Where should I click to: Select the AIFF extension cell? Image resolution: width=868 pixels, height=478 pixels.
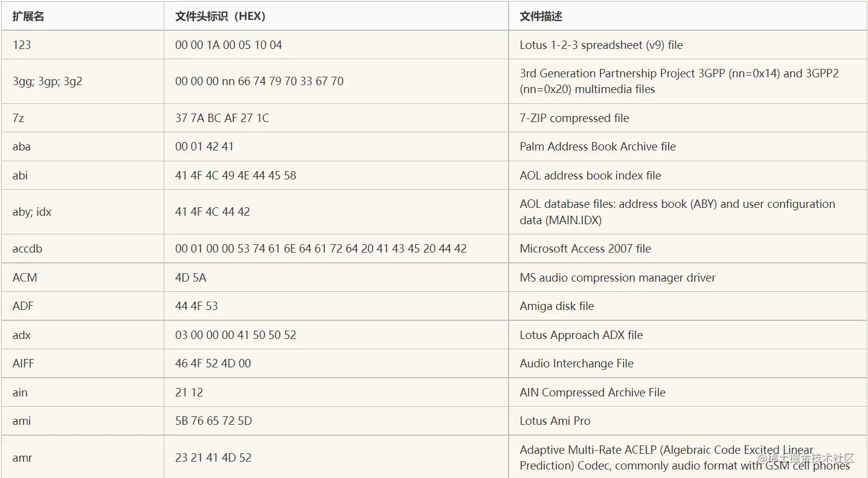click(x=23, y=363)
